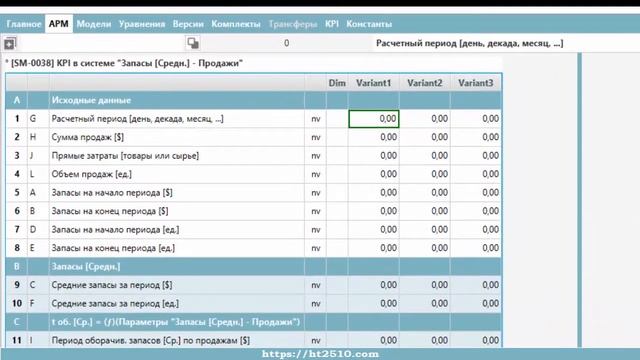
Task: Click row label Запасы на конец периода [ед.]
Action: coord(113,248)
